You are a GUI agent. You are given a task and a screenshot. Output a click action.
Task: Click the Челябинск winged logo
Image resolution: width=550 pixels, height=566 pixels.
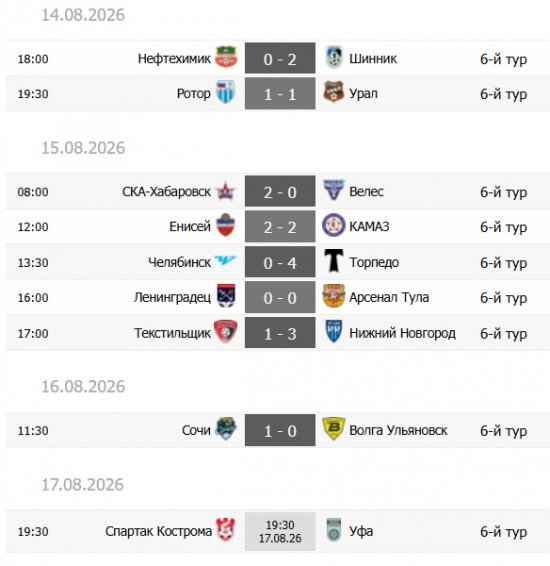225,260
